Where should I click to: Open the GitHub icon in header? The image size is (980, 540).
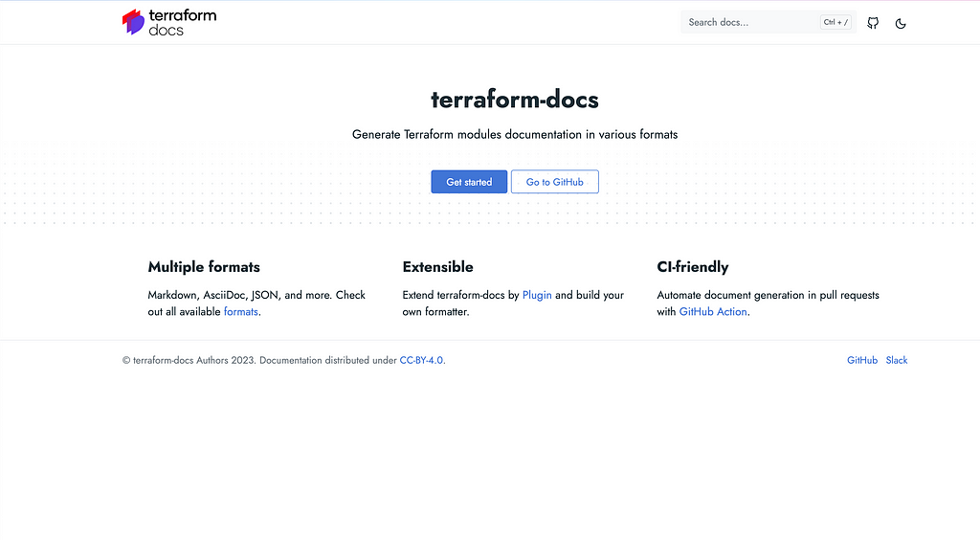click(x=873, y=23)
